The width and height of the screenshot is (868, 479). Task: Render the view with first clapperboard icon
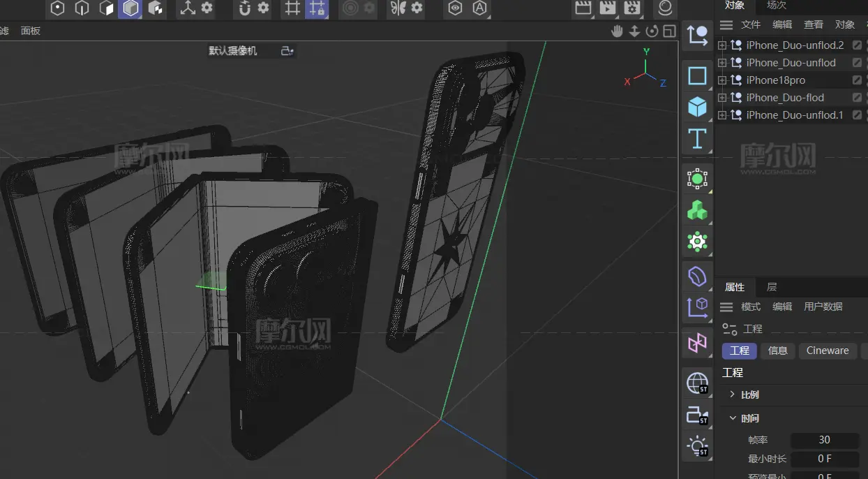point(583,8)
